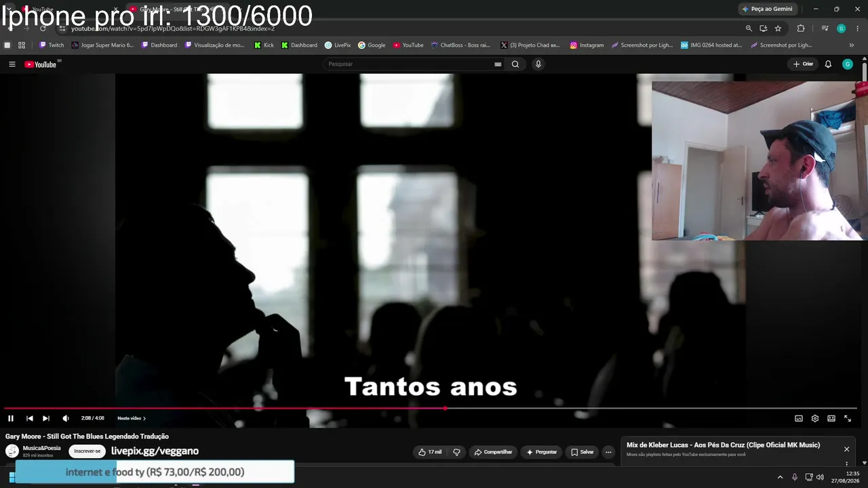Click the browser address bar URL

pos(173,28)
